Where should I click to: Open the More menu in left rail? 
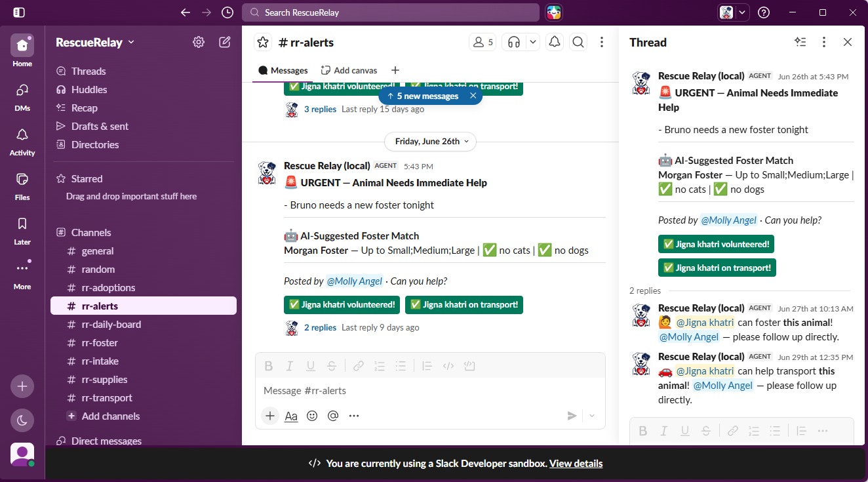pos(22,274)
